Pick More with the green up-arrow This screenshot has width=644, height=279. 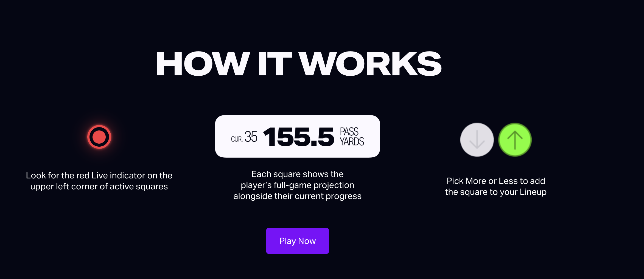(x=515, y=140)
